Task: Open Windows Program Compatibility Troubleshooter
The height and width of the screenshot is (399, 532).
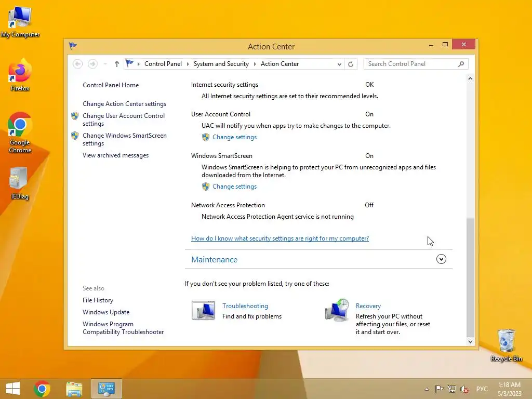Action: [x=123, y=328]
